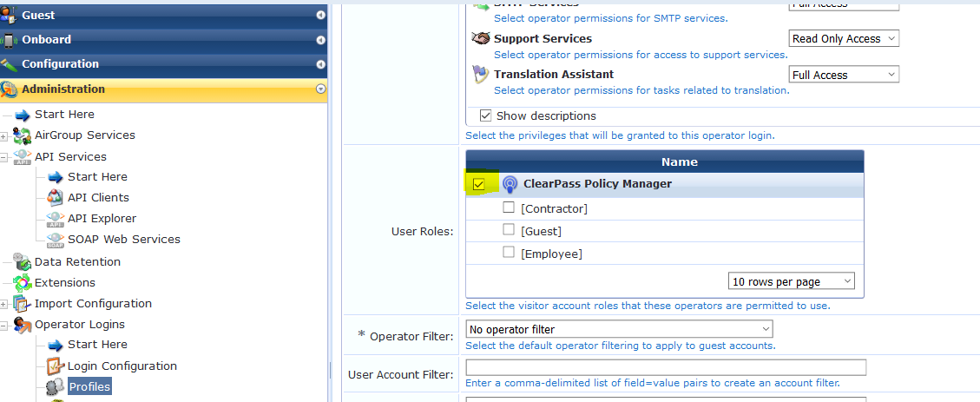
Task: Click the API Explorer icon
Action: tap(56, 219)
